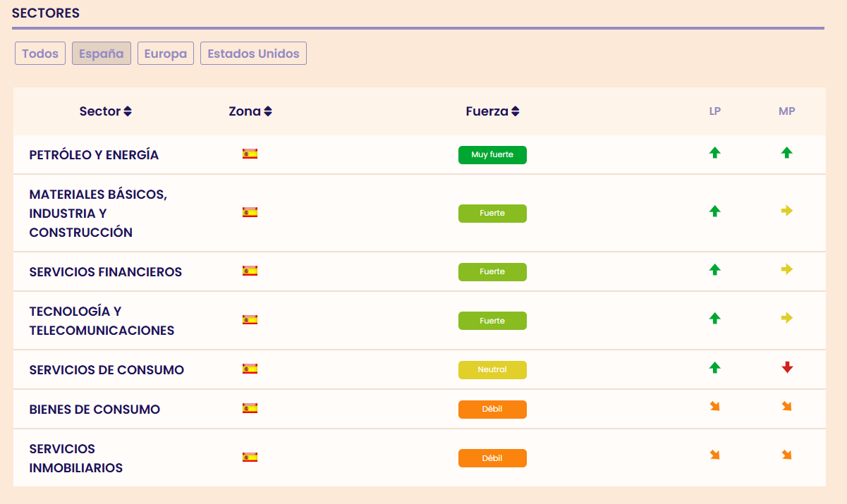Screen dimensions: 847x504
Task: Sort the table by Fuerza column
Action: pyautogui.click(x=492, y=111)
